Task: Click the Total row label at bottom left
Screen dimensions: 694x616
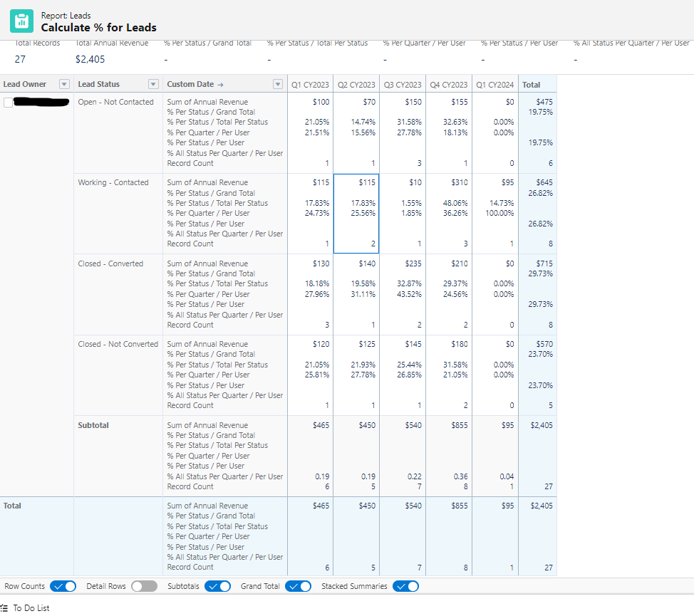Action: tap(12, 506)
